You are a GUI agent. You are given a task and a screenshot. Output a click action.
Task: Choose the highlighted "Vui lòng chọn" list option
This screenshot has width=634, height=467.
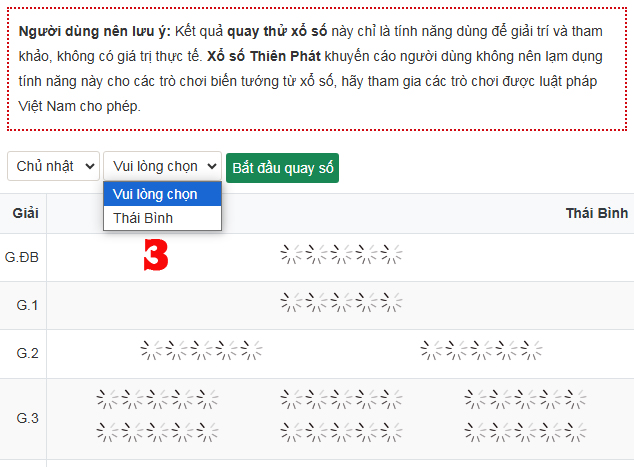(x=156, y=194)
